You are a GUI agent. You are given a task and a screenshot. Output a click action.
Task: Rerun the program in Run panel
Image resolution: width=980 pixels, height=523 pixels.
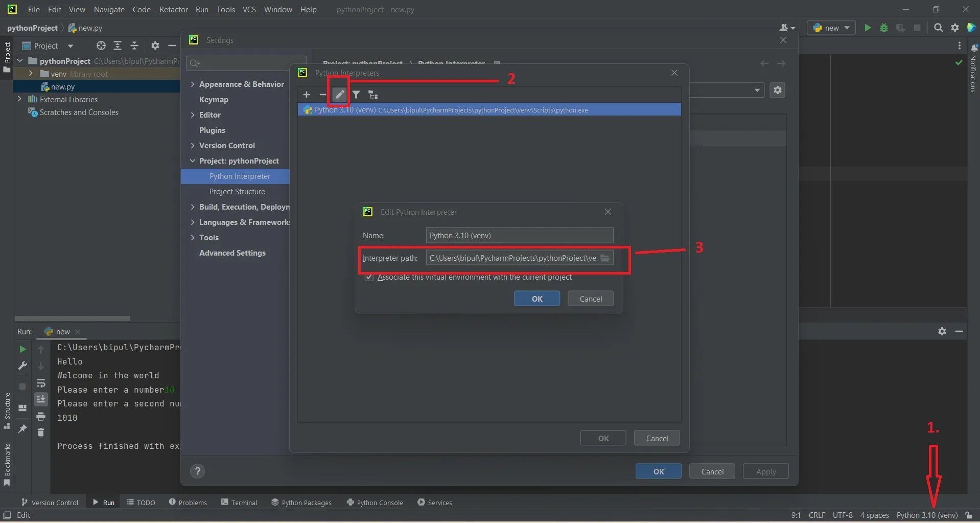(x=22, y=349)
